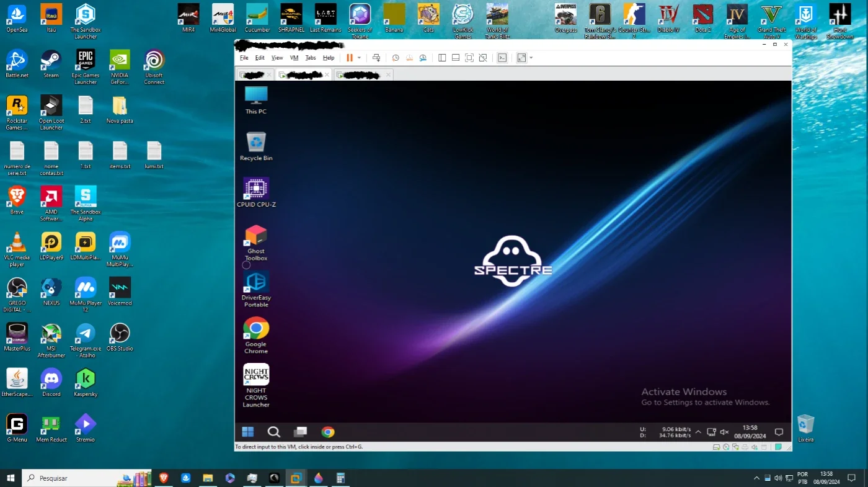Toggle the muted speaker in VM tray
The height and width of the screenshot is (487, 868).
[724, 432]
